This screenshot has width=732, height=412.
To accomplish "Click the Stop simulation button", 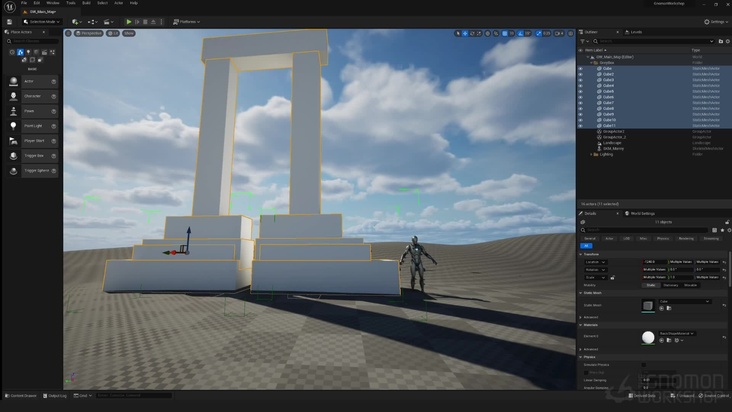I will coord(145,21).
